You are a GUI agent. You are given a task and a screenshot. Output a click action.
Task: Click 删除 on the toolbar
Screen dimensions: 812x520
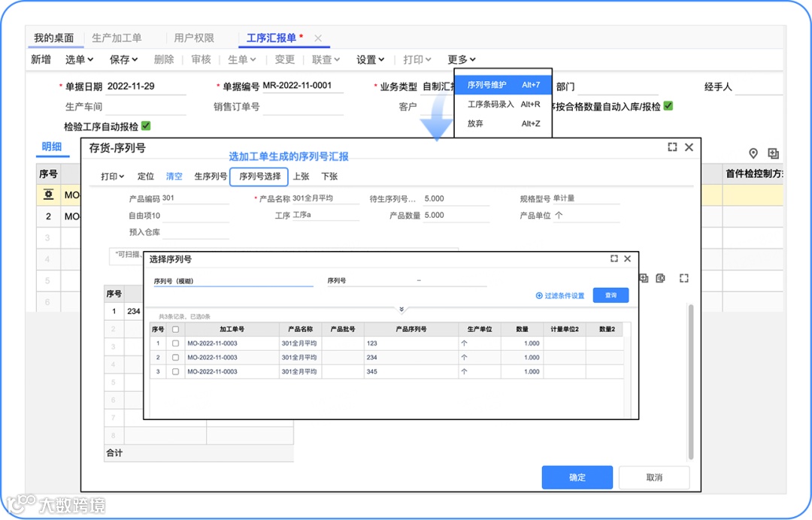164,59
